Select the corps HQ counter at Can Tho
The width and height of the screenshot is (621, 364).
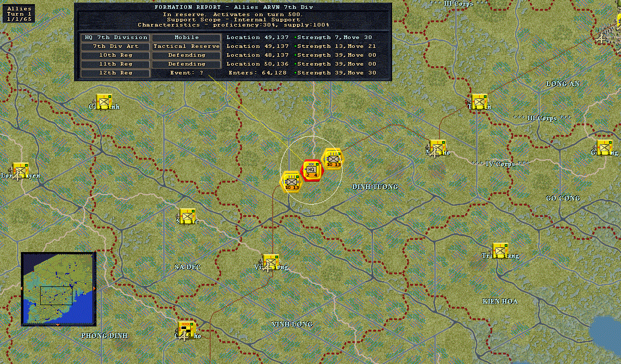[187, 330]
